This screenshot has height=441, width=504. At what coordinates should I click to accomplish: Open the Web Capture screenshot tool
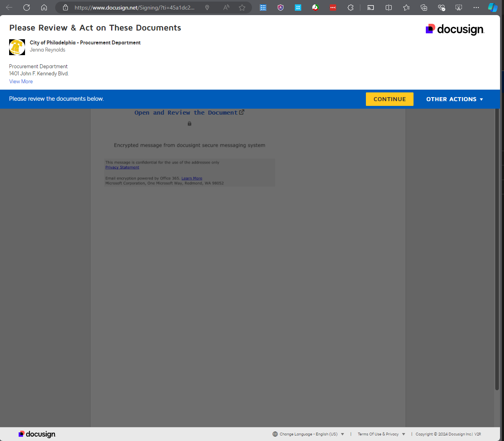tap(459, 7)
